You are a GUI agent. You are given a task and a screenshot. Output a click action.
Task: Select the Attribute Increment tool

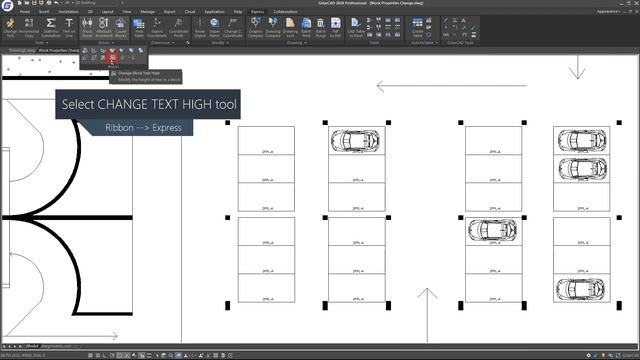coord(104,28)
